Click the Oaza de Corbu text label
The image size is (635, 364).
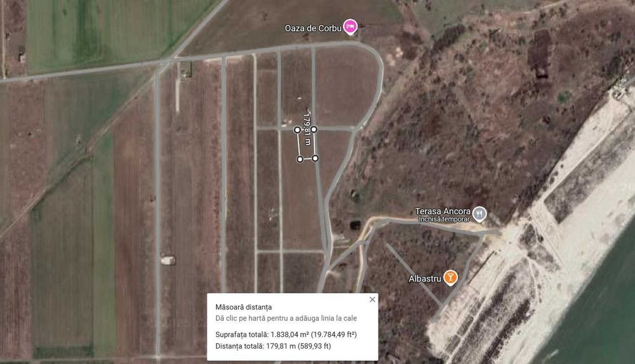[313, 29]
